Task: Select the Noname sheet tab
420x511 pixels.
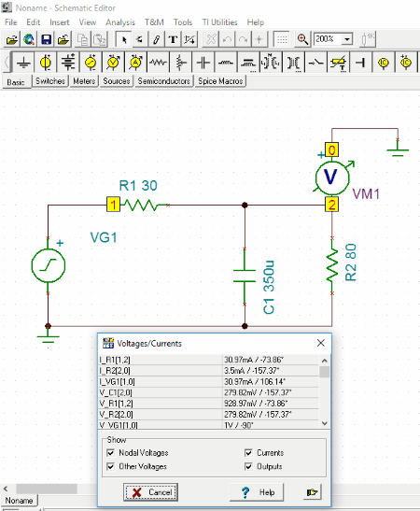Action: coord(19,500)
